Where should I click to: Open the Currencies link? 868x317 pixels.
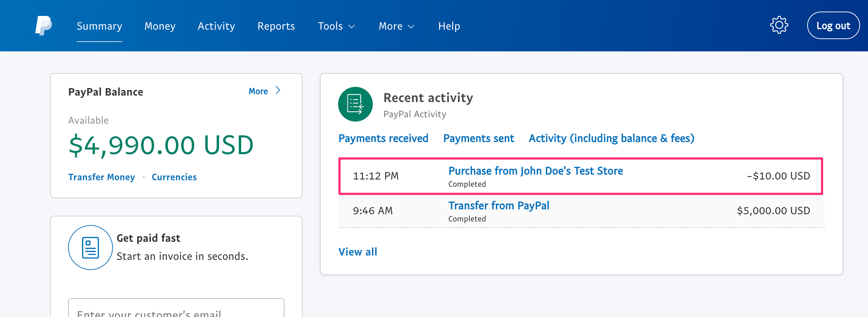tap(174, 177)
